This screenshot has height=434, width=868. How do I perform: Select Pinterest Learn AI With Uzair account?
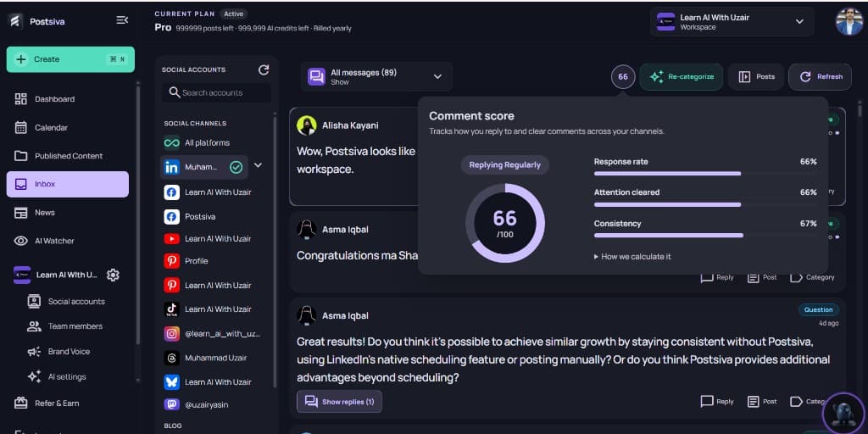(218, 285)
